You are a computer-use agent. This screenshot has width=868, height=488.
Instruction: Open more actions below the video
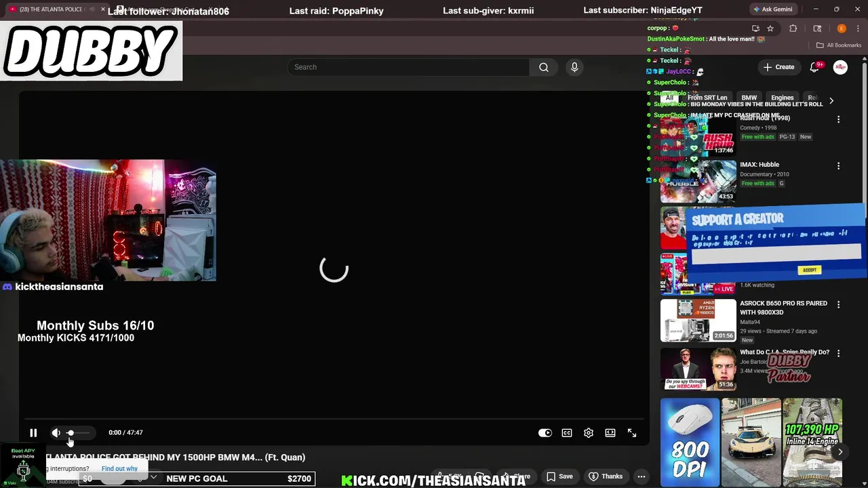[x=641, y=476]
